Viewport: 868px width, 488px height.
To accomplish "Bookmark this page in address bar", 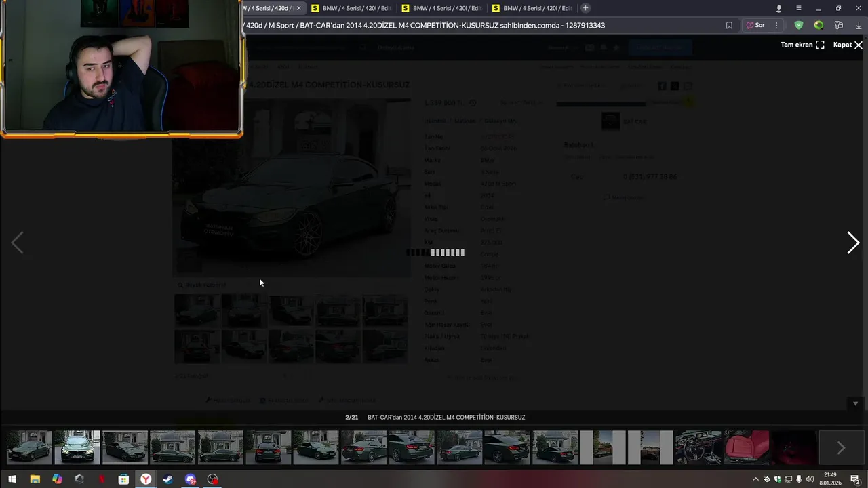I will [x=729, y=25].
